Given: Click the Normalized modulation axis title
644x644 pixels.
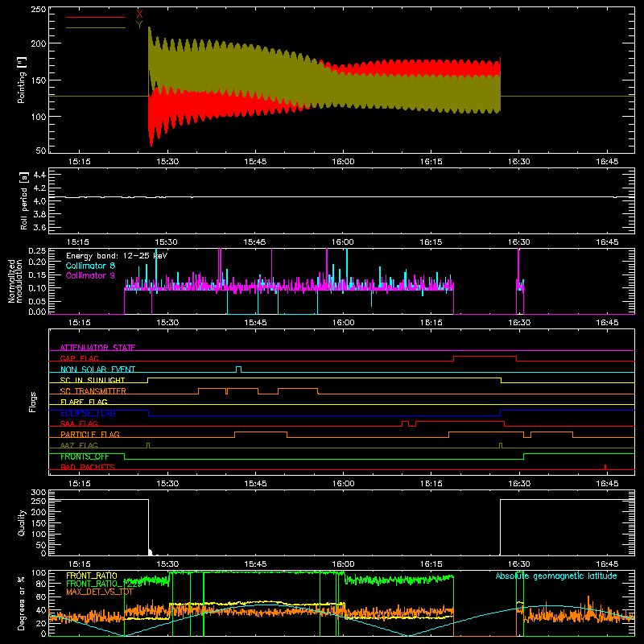Looking at the screenshot, I should [x=15, y=281].
